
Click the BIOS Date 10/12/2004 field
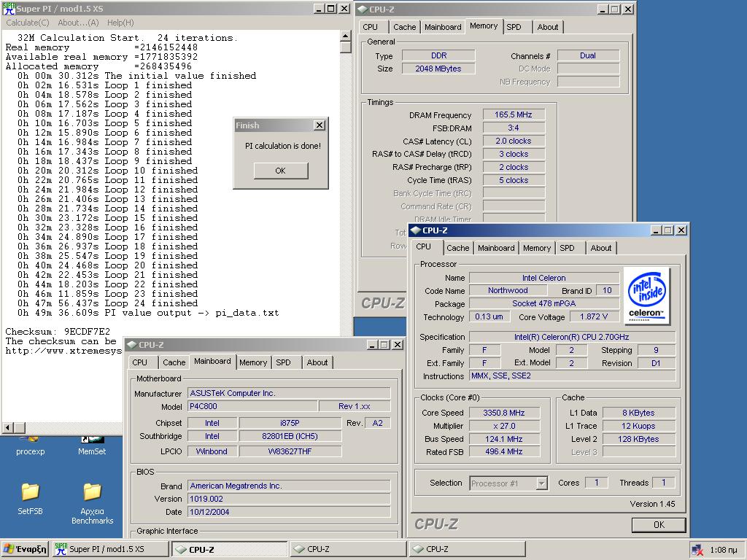coord(289,512)
